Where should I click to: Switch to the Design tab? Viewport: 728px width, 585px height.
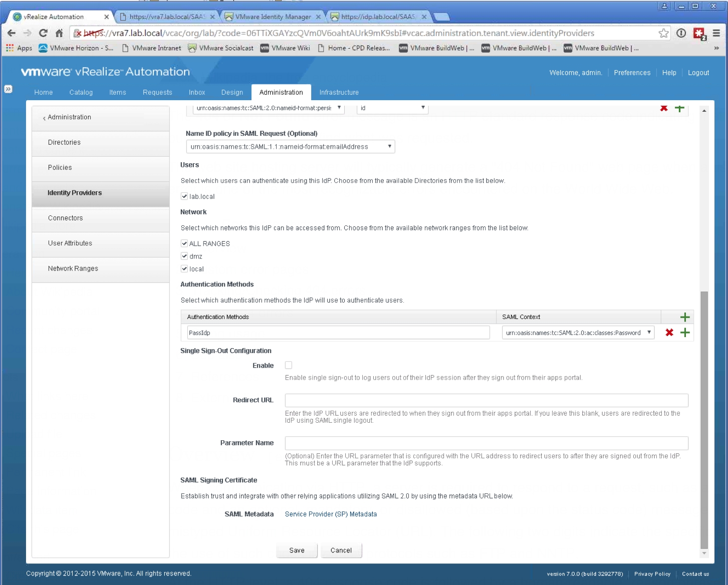[x=232, y=93]
